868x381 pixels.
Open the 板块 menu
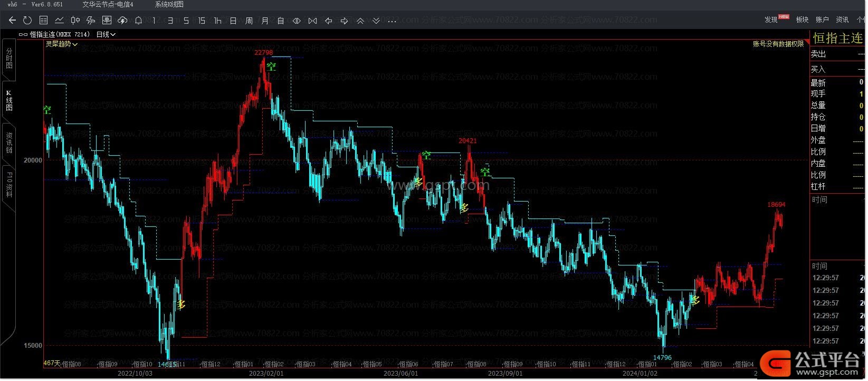(802, 20)
